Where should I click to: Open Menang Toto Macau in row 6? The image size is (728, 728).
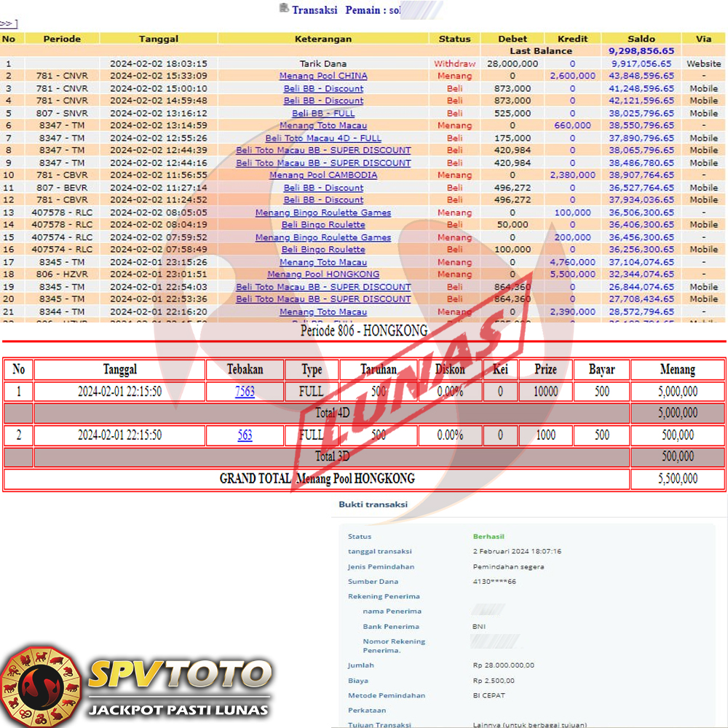323,125
